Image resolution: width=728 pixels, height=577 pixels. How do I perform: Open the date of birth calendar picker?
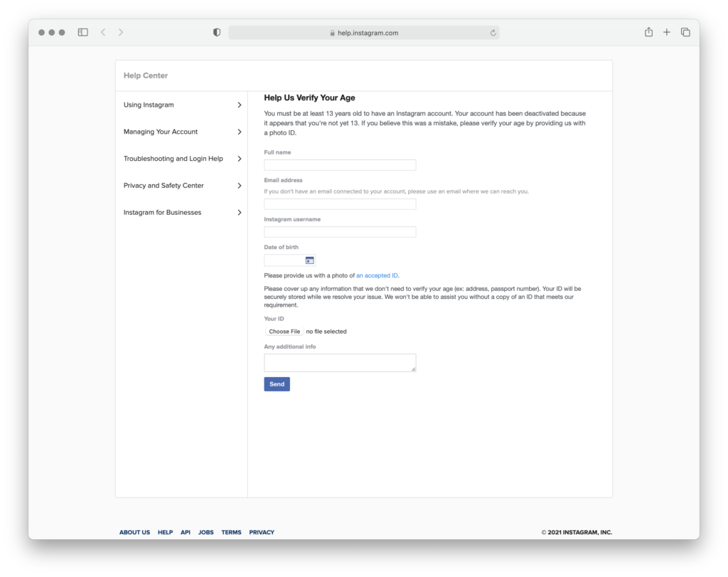click(310, 260)
